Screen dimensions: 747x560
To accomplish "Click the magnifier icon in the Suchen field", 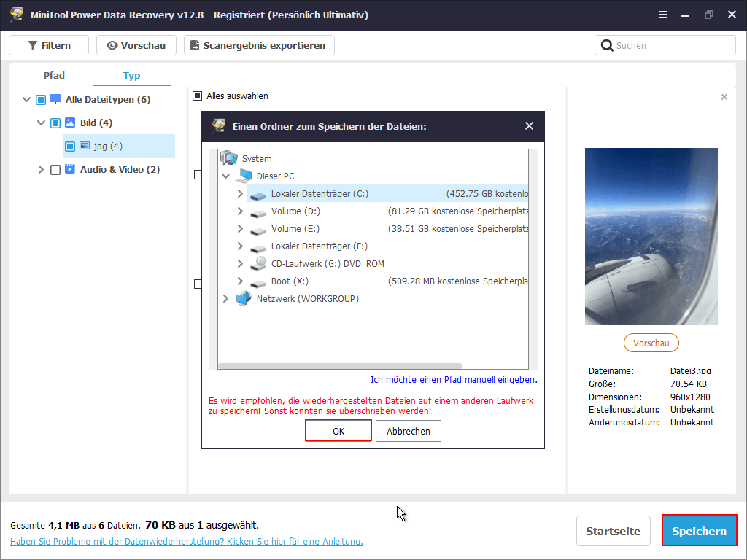I will (607, 44).
